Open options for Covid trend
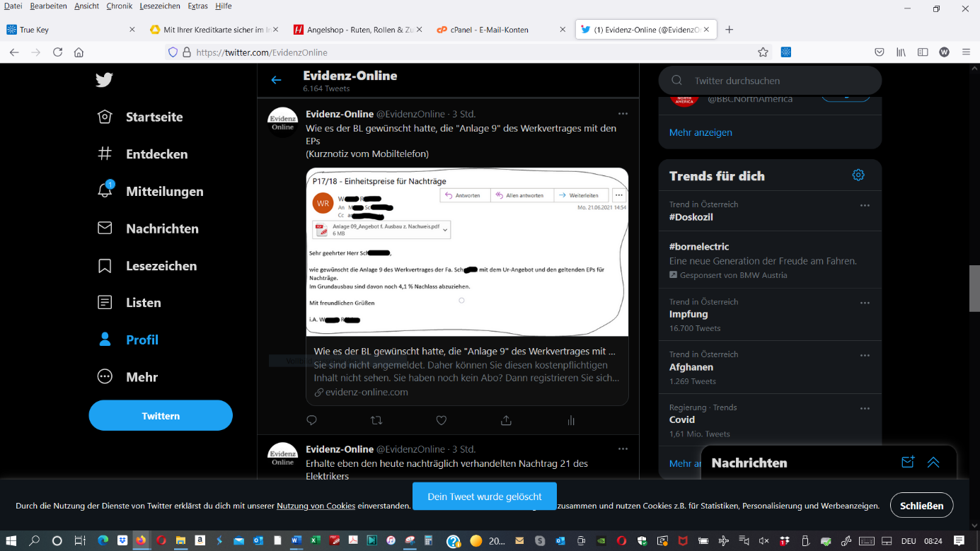The image size is (980, 551). [x=865, y=408]
